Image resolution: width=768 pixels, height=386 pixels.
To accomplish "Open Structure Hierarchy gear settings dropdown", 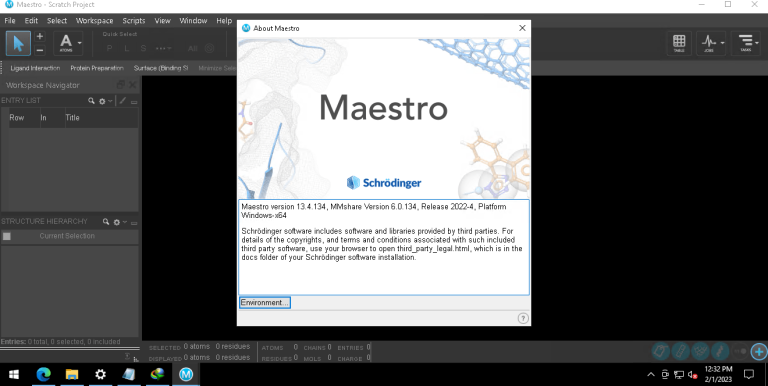I will click(x=119, y=222).
